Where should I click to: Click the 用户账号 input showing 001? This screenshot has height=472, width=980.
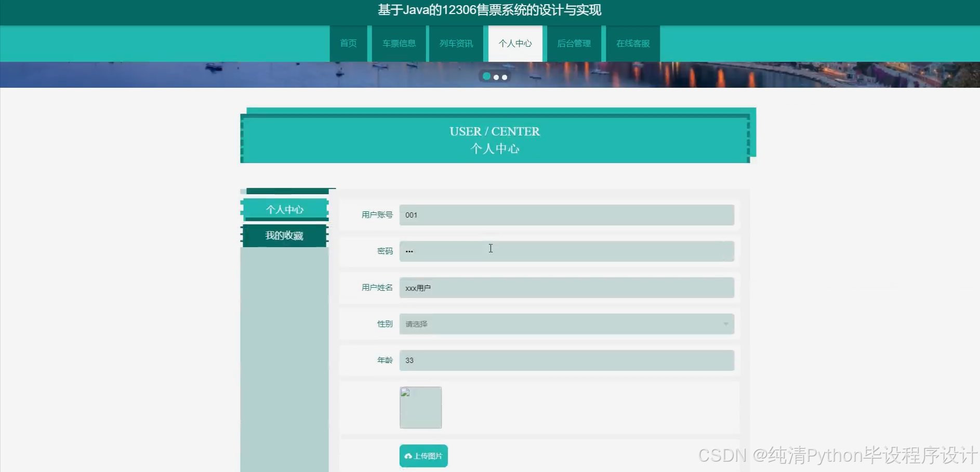click(566, 214)
